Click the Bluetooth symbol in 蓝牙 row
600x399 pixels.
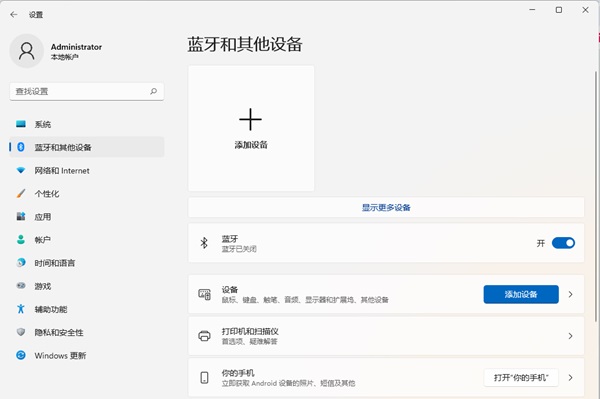pyautogui.click(x=204, y=243)
